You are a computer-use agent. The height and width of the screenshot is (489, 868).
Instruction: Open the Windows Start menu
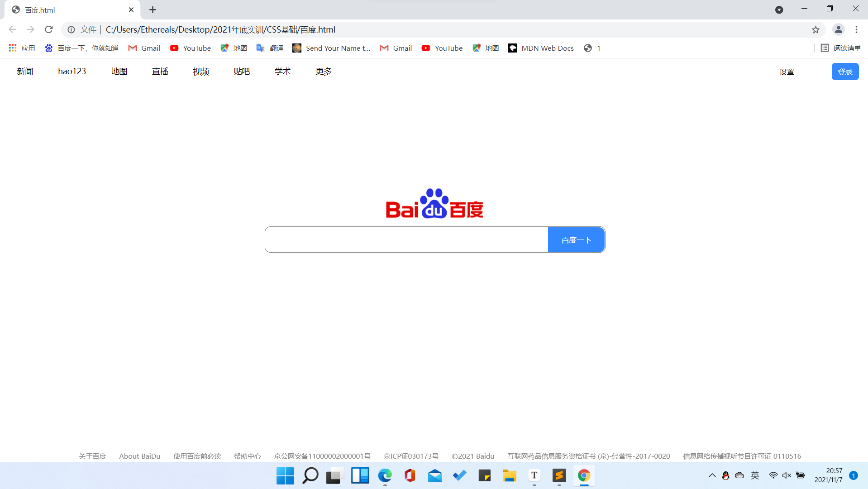(x=285, y=475)
